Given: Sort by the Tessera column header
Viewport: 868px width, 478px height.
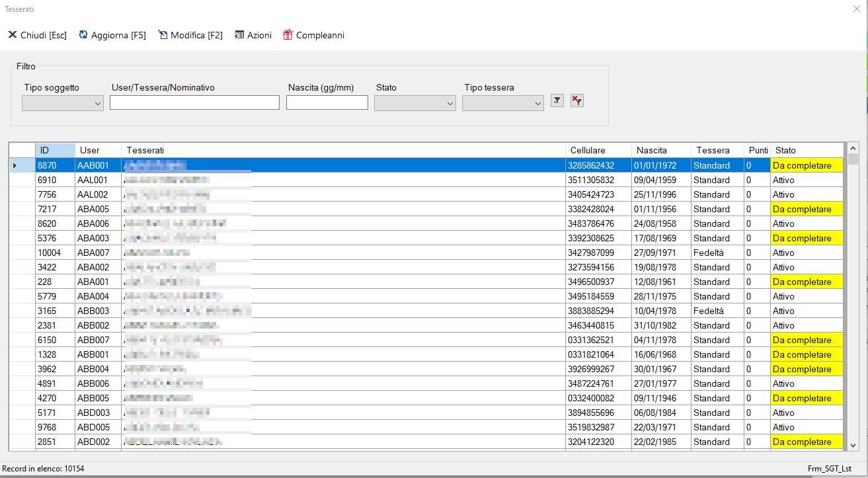Looking at the screenshot, I should pyautogui.click(x=718, y=150).
